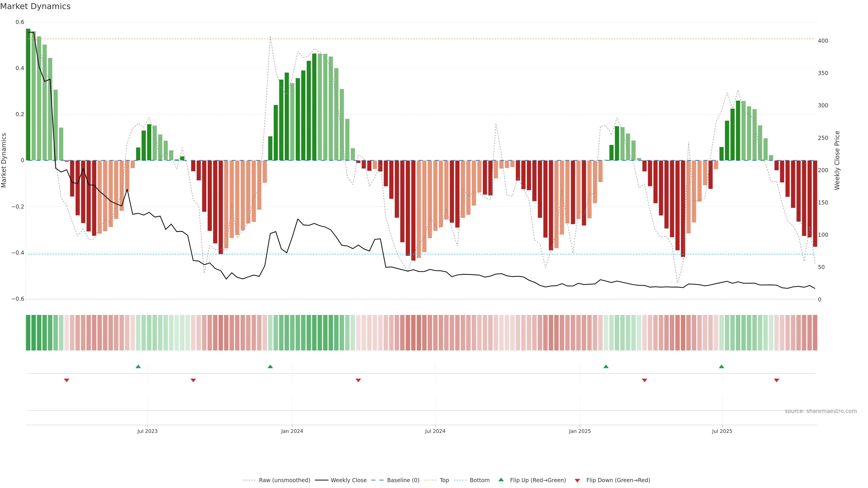Click the rightmost red Flip Down triangle
The height and width of the screenshot is (488, 868).
(777, 380)
